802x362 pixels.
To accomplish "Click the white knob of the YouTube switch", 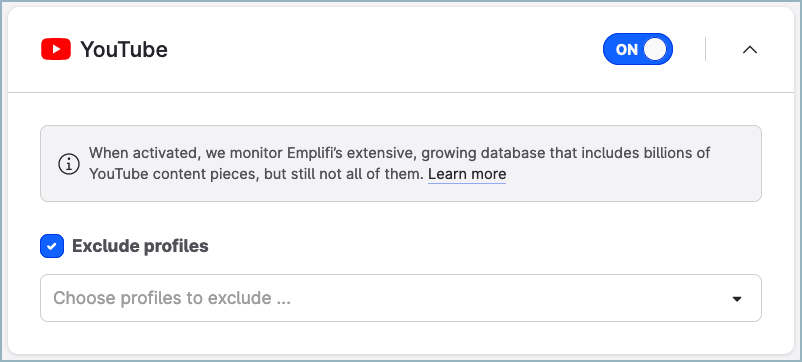I will (655, 49).
